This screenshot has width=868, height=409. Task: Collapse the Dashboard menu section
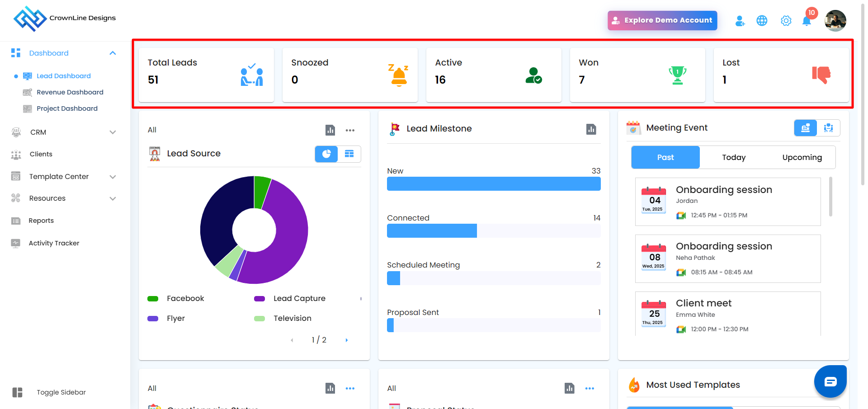tap(113, 53)
